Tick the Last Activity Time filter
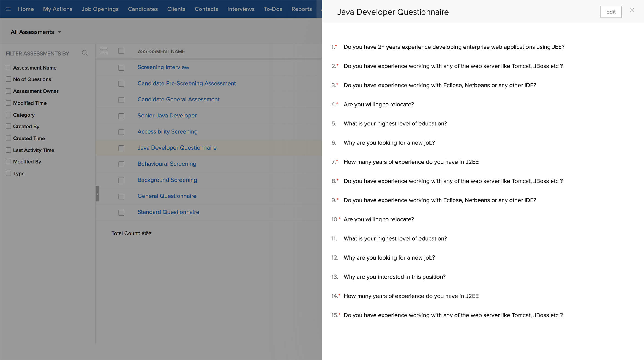The image size is (644, 360). pos(9,150)
